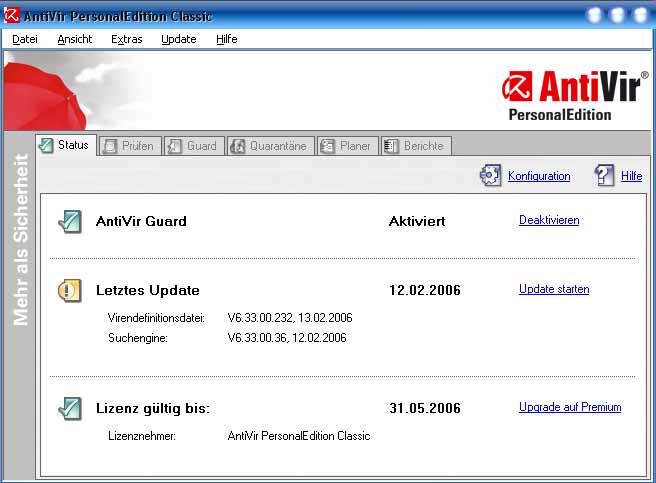Click the Update starten link
The width and height of the screenshot is (656, 483).
[x=554, y=289]
